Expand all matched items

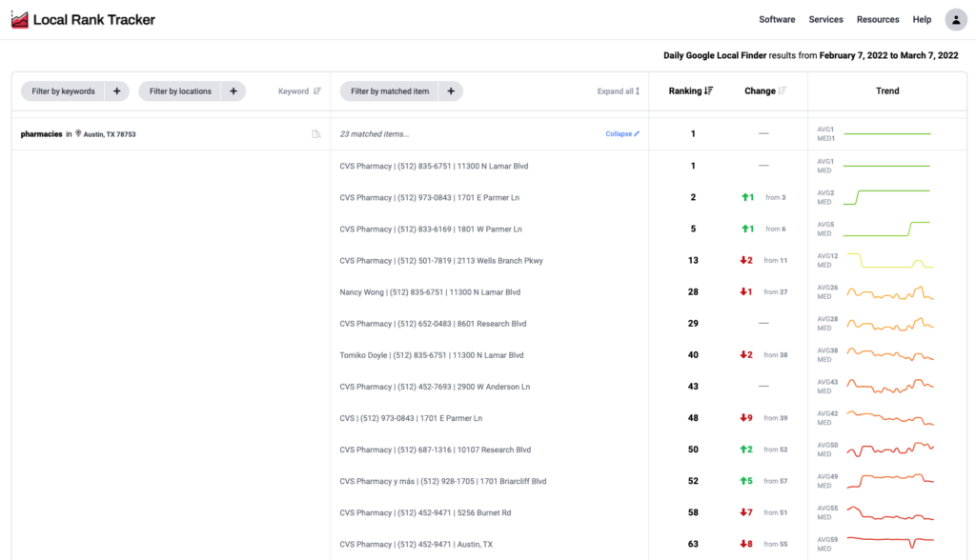tap(618, 91)
